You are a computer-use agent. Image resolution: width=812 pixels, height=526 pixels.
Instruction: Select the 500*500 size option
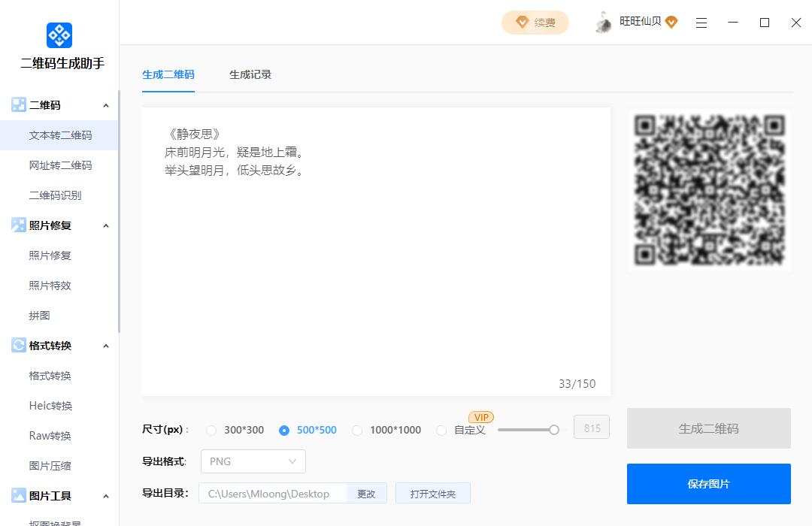(x=283, y=431)
